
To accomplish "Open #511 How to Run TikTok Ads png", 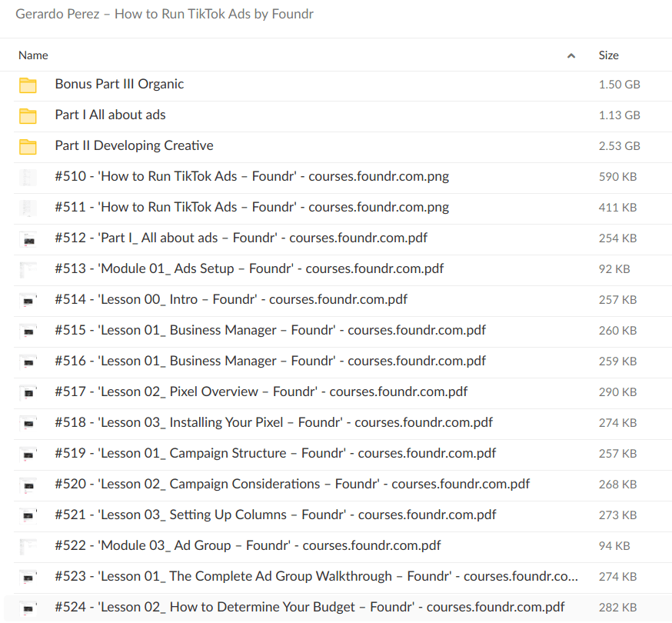I will pos(252,207).
